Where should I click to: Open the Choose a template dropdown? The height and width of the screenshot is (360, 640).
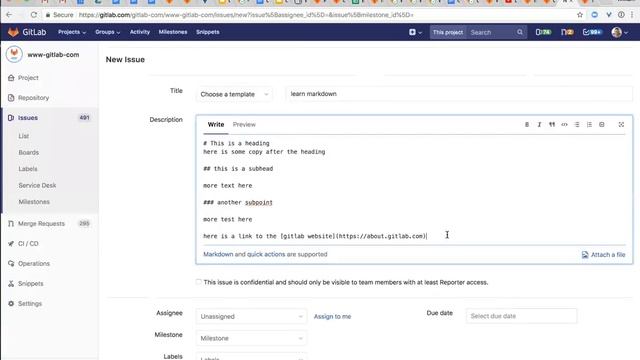(x=234, y=94)
